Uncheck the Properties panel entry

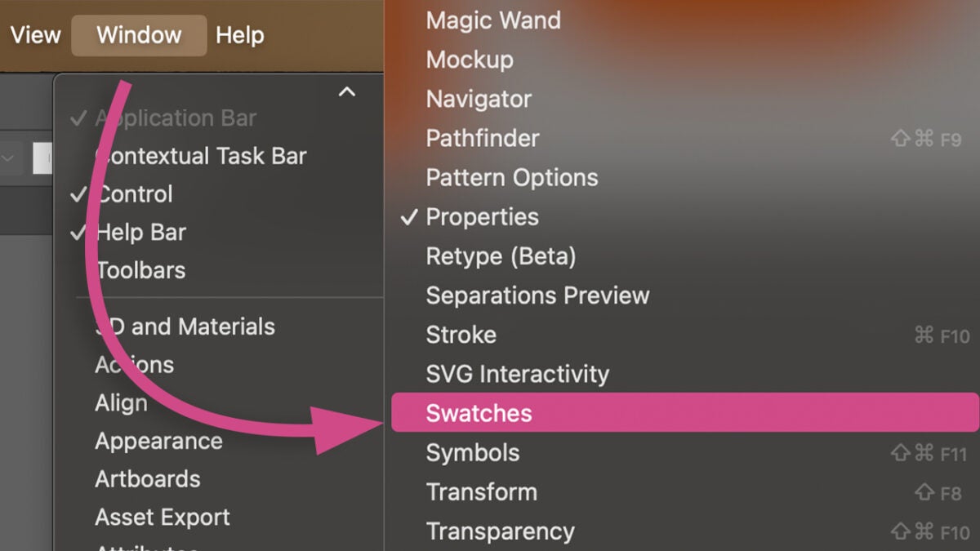point(482,217)
